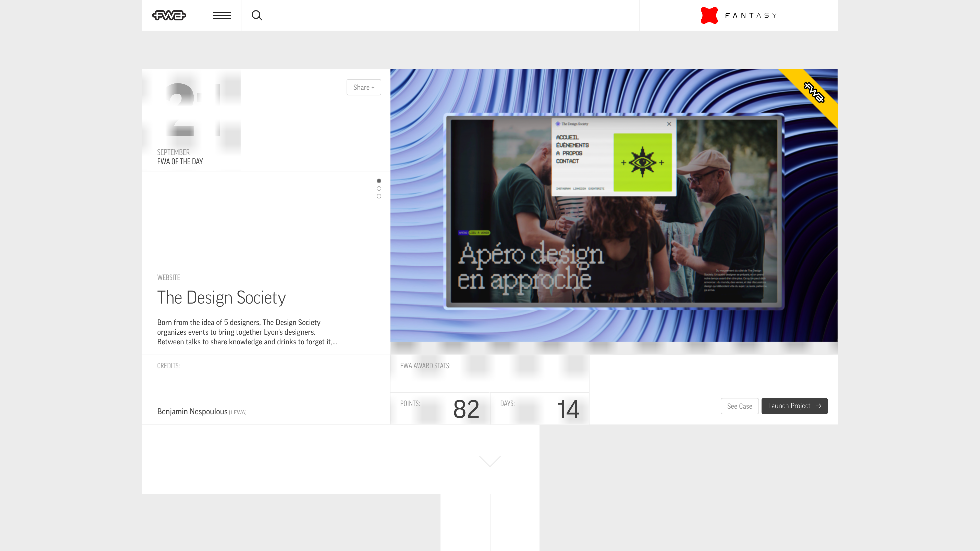The height and width of the screenshot is (551, 980).
Task: Open the hamburger menu
Action: [x=222, y=15]
